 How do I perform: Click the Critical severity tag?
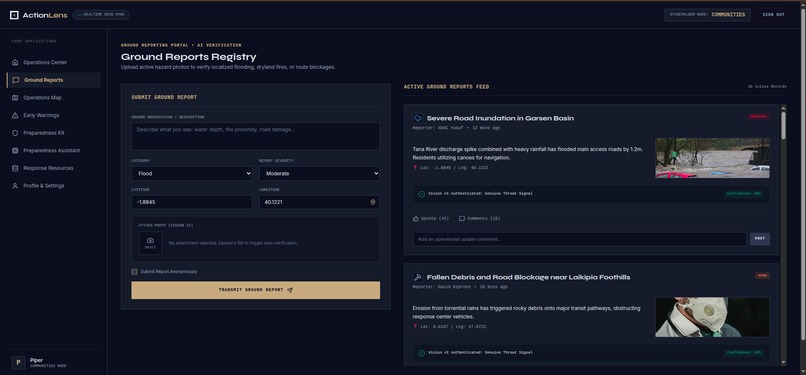click(759, 117)
